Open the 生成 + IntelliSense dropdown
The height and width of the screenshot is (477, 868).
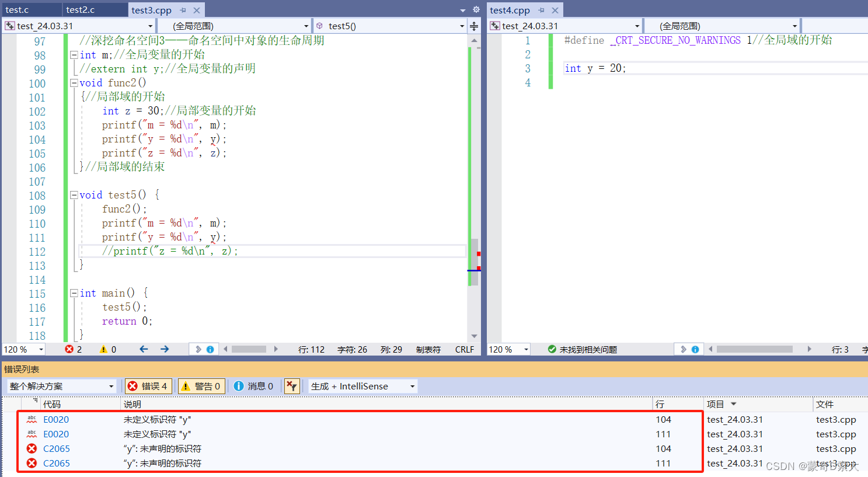pos(362,386)
